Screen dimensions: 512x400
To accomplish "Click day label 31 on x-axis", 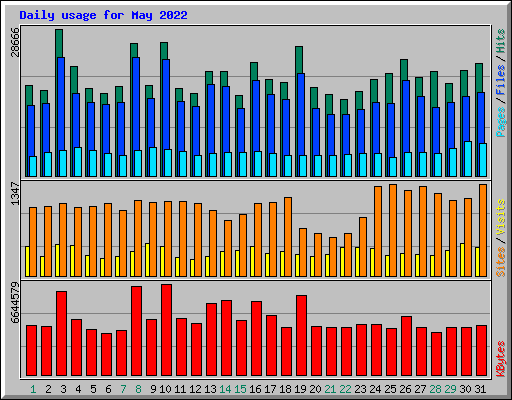I will pos(480,389).
